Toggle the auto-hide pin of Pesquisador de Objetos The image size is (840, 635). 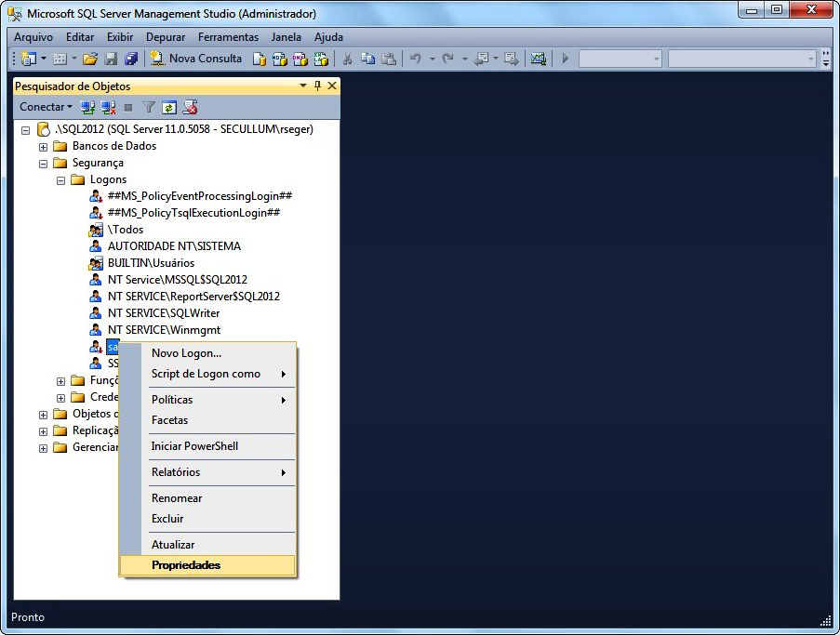click(317, 86)
